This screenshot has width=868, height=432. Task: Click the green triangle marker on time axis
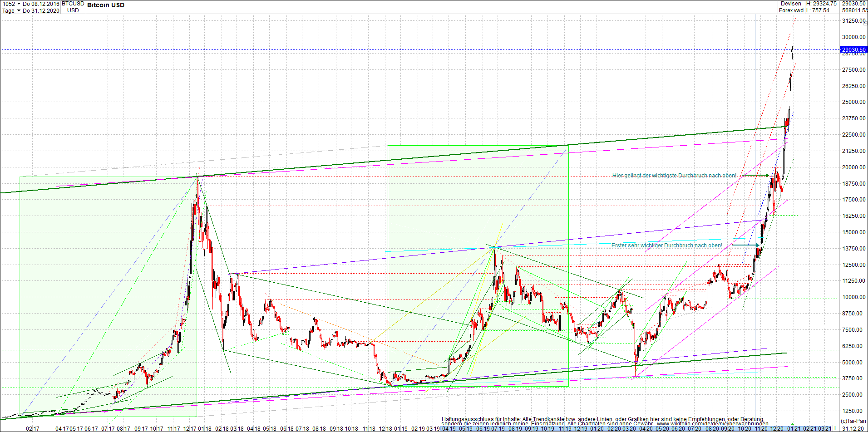(x=792, y=424)
